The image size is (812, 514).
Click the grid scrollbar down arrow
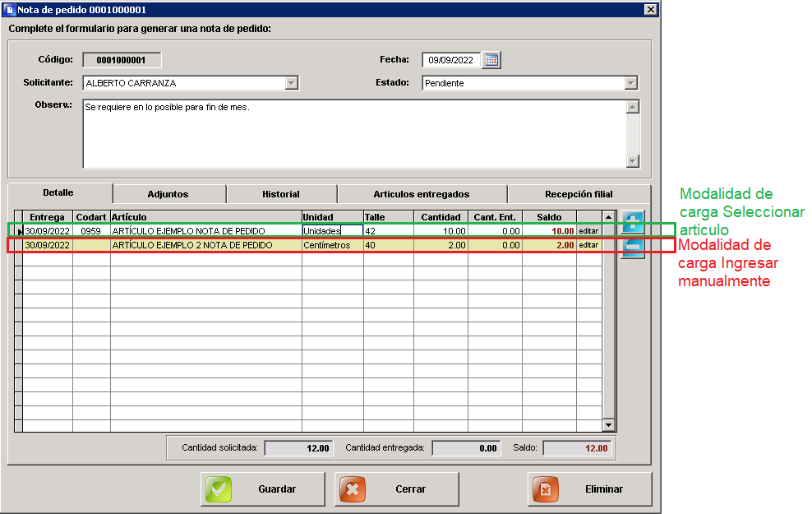point(608,425)
